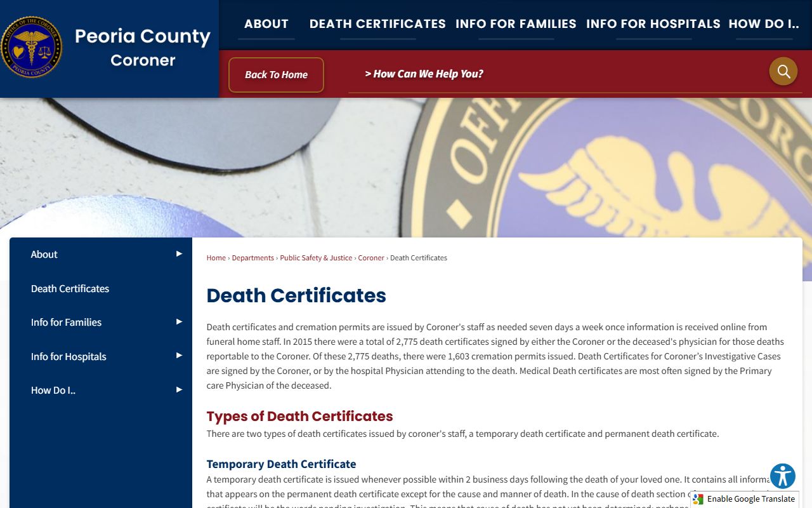Click the Google Translate icon
Viewport: 812px width, 508px height.
pyautogui.click(x=698, y=499)
